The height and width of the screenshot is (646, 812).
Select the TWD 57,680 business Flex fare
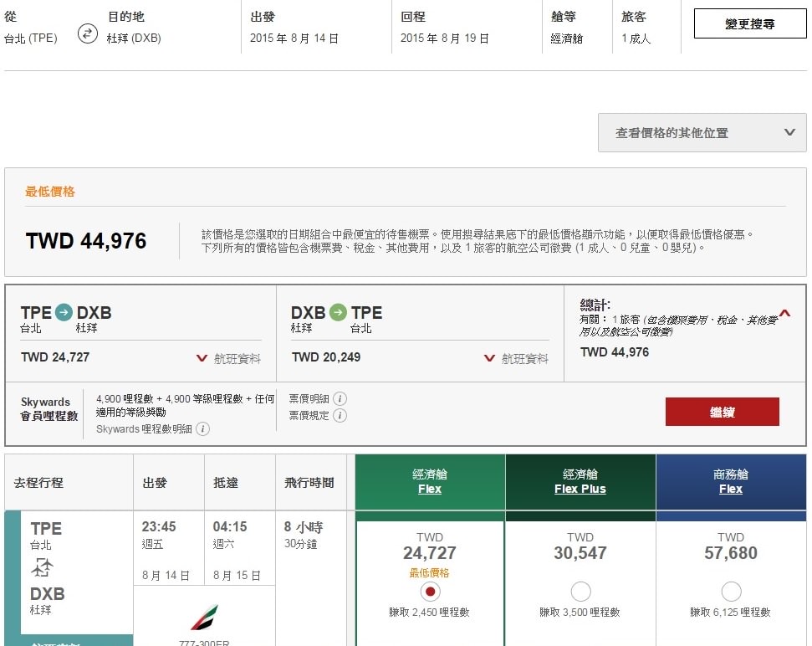pos(731,592)
